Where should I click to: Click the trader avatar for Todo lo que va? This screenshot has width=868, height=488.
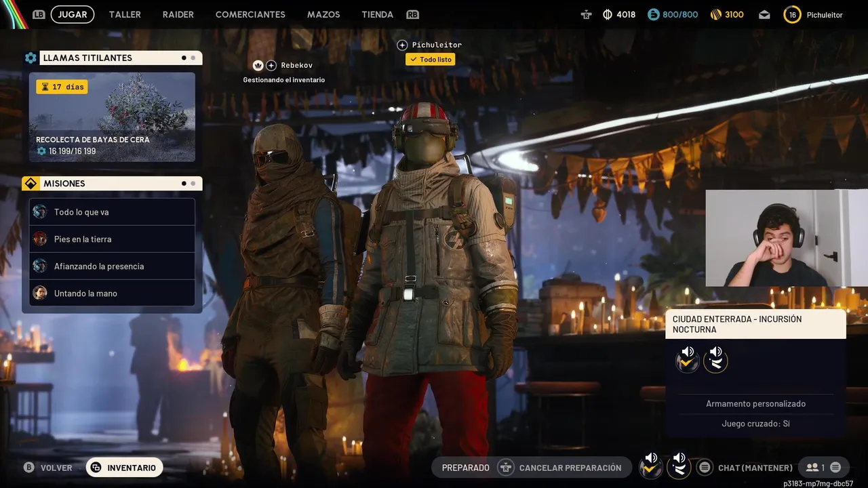click(40, 211)
